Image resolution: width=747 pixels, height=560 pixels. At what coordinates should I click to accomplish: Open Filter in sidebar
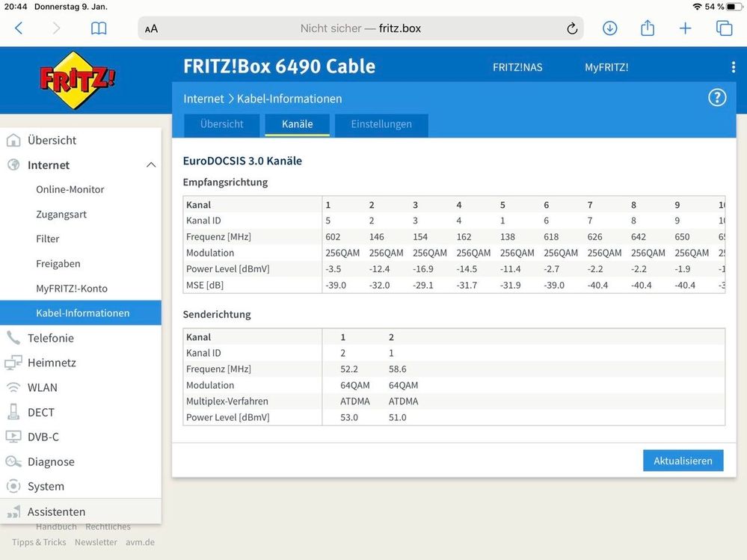click(x=48, y=239)
